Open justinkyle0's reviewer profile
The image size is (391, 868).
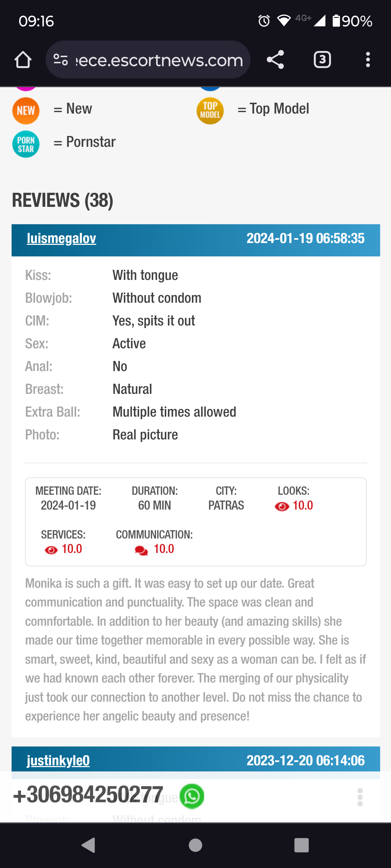tap(58, 761)
